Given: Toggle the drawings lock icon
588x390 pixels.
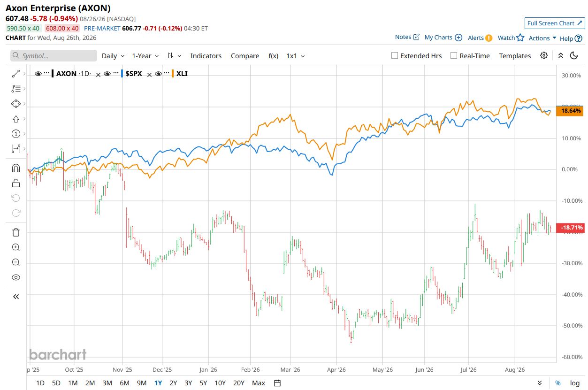Looking at the screenshot, I should point(16,183).
